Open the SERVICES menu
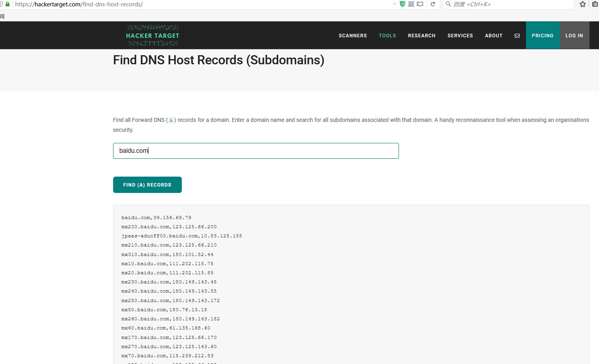Image resolution: width=599 pixels, height=364 pixels. coord(460,36)
